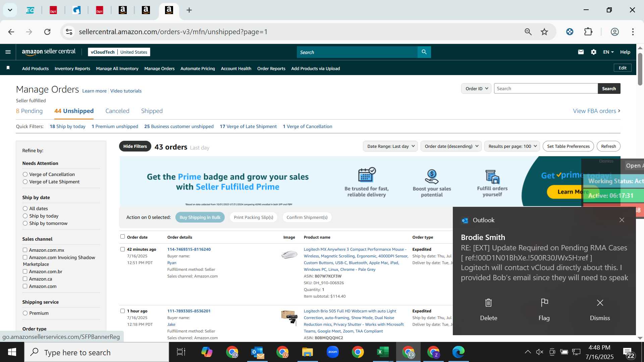Open the Chrome profile avatar icon

[x=614, y=32]
